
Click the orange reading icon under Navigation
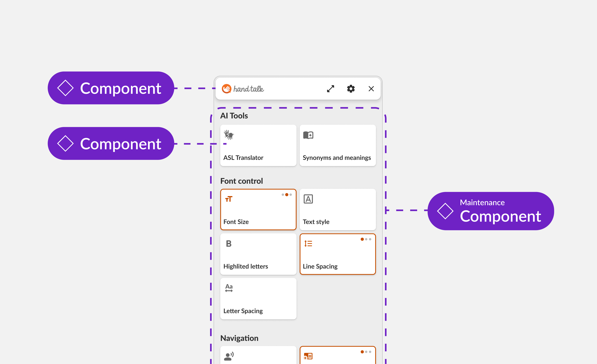[308, 356]
